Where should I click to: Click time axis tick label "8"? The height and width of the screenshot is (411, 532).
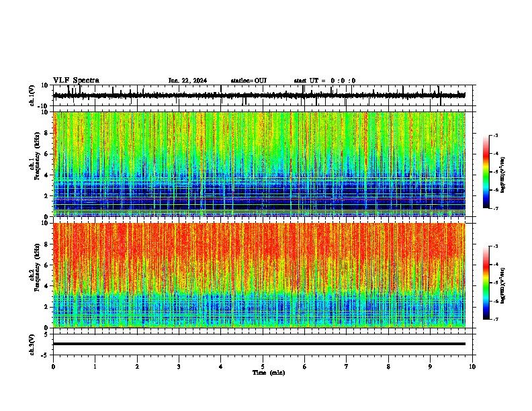(x=388, y=367)
